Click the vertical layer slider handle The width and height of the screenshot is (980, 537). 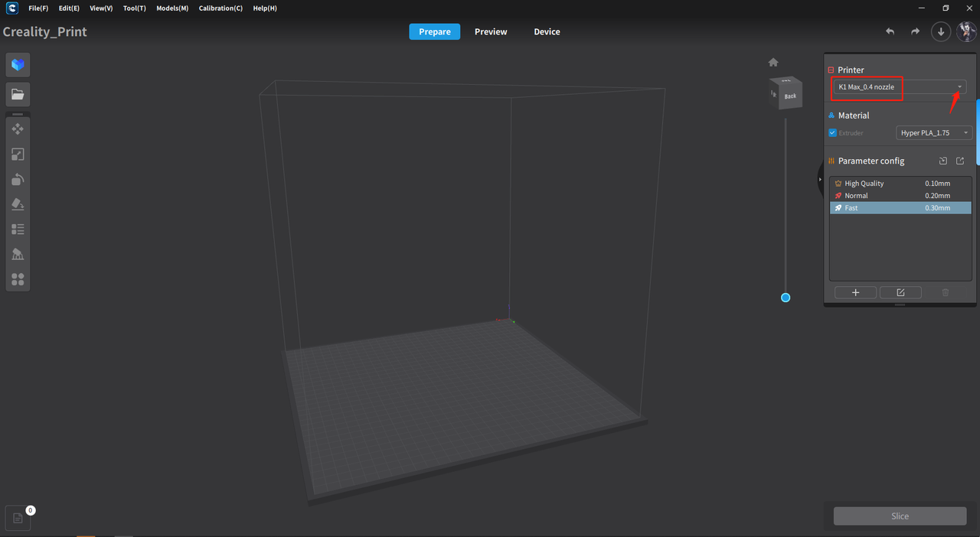[786, 298]
